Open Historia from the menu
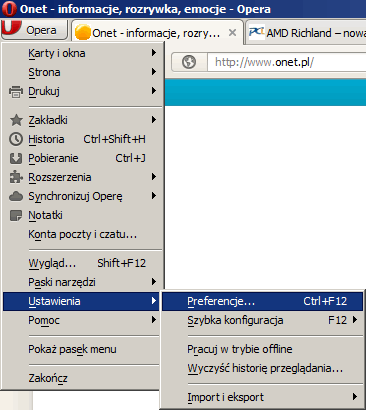The width and height of the screenshot is (366, 410). pyautogui.click(x=82, y=139)
